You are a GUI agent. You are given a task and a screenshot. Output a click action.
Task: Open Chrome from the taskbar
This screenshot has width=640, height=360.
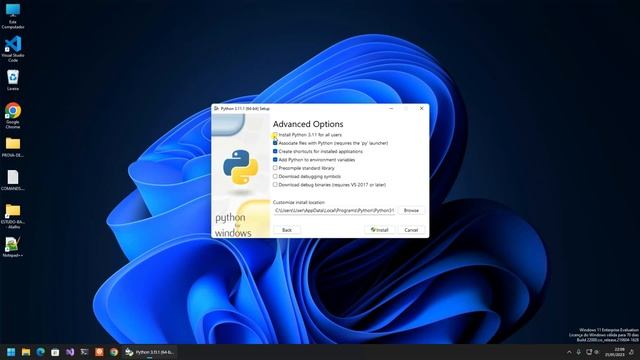pos(114,352)
